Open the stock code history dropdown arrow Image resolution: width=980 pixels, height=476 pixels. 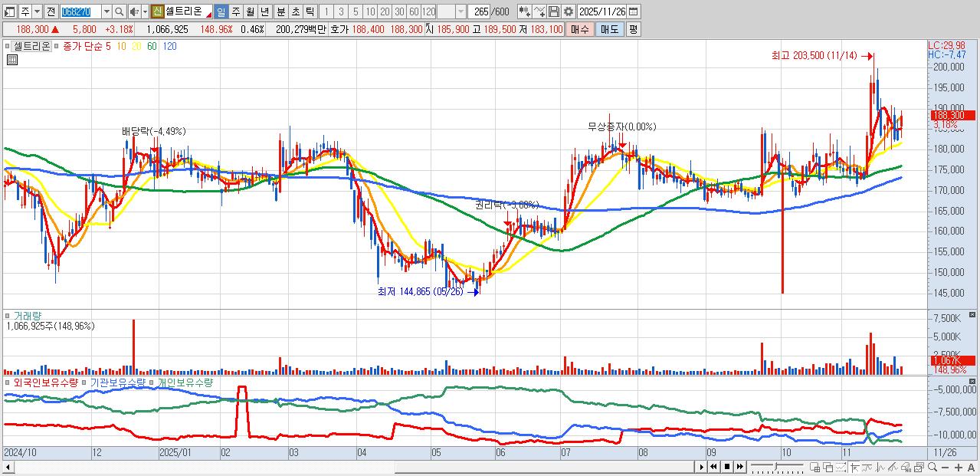[107, 11]
